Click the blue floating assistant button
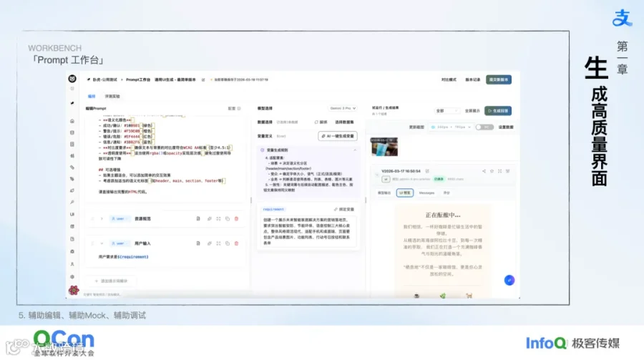 (509, 281)
